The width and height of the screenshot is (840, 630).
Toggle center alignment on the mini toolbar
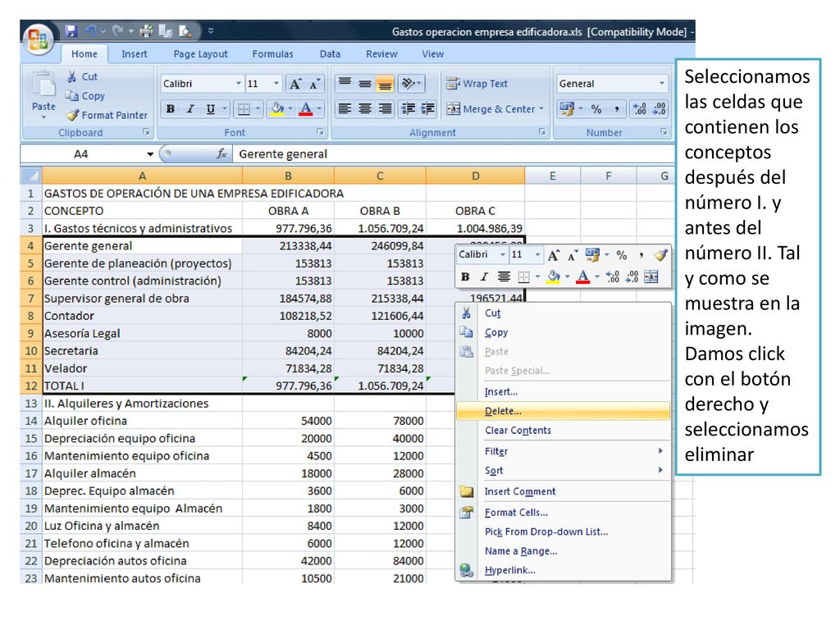pos(504,276)
